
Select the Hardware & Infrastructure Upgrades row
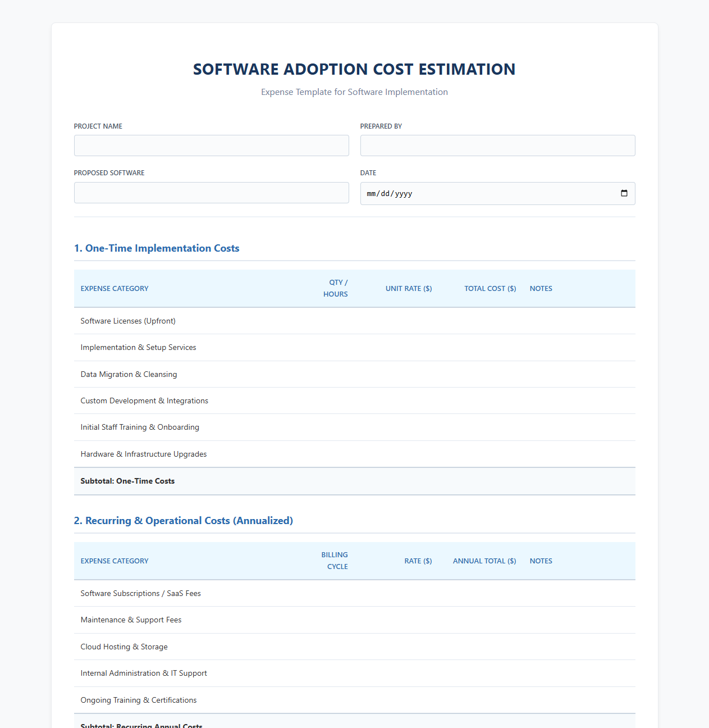click(355, 454)
